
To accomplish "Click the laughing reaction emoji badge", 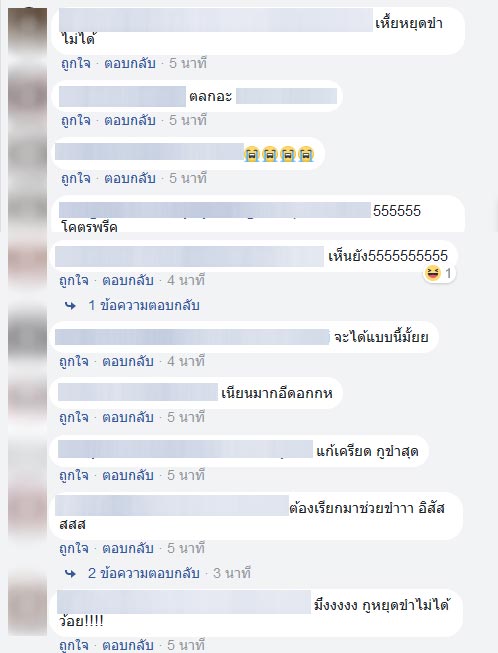I will [440, 274].
